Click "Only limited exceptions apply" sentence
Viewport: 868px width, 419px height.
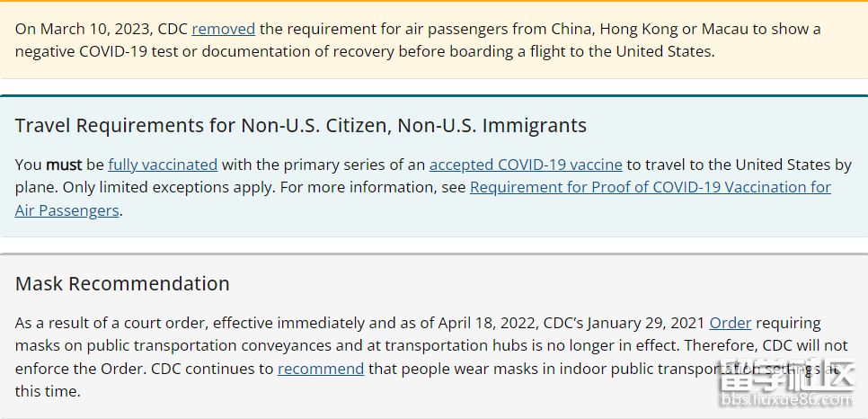point(169,187)
